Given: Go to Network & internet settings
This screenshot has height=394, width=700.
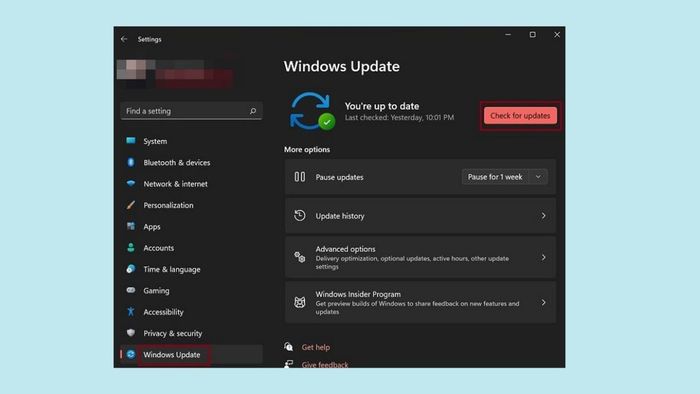Looking at the screenshot, I should click(191, 184).
